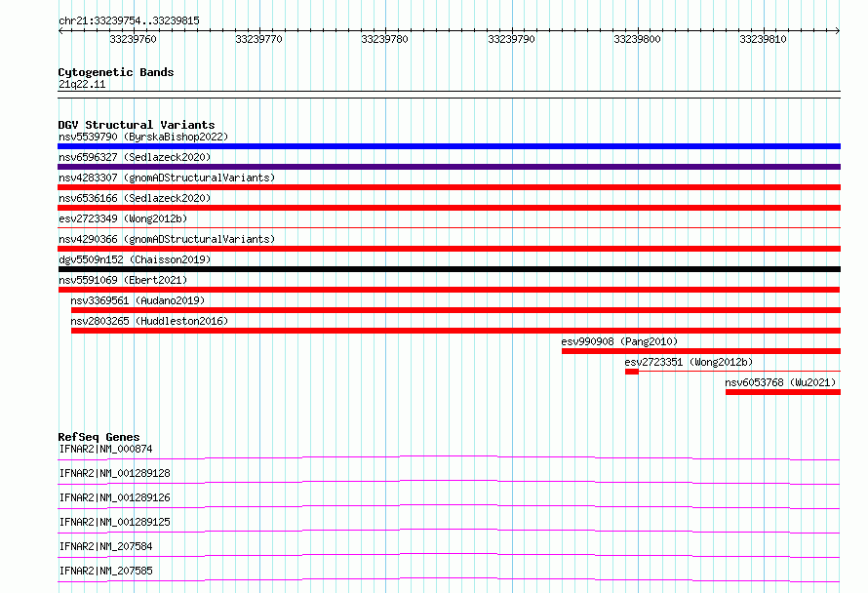Screen dimensions: 868x593
Task: Select the nsv6536166 (Sedlazeck2020) label
Action: click(x=135, y=198)
